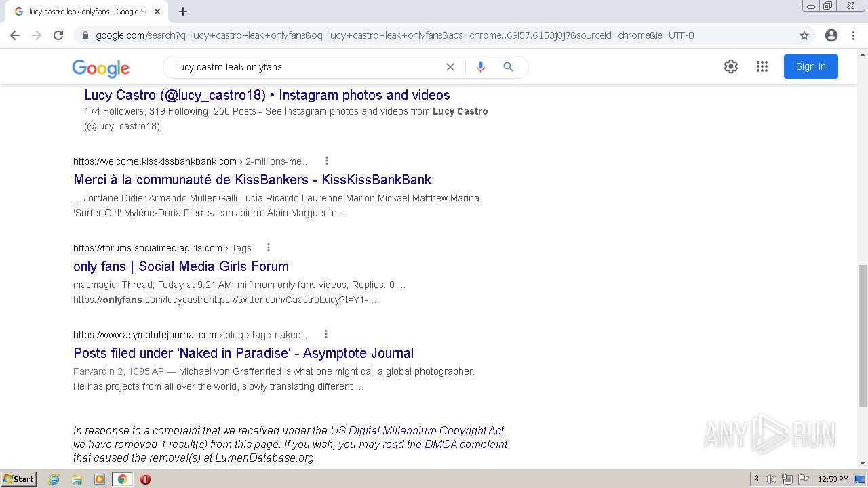Click the https://welcome.kisskissbankbank.com URL text

(x=155, y=161)
